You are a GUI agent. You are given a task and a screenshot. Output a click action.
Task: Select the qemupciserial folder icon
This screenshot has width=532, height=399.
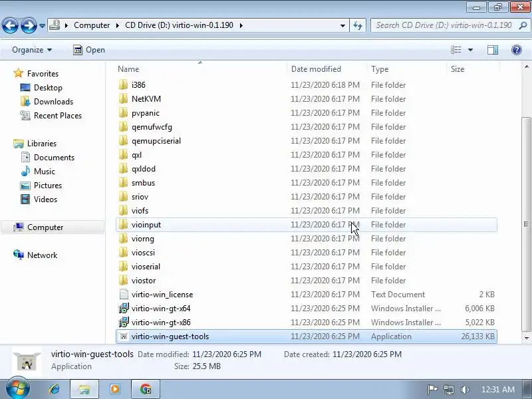point(123,141)
